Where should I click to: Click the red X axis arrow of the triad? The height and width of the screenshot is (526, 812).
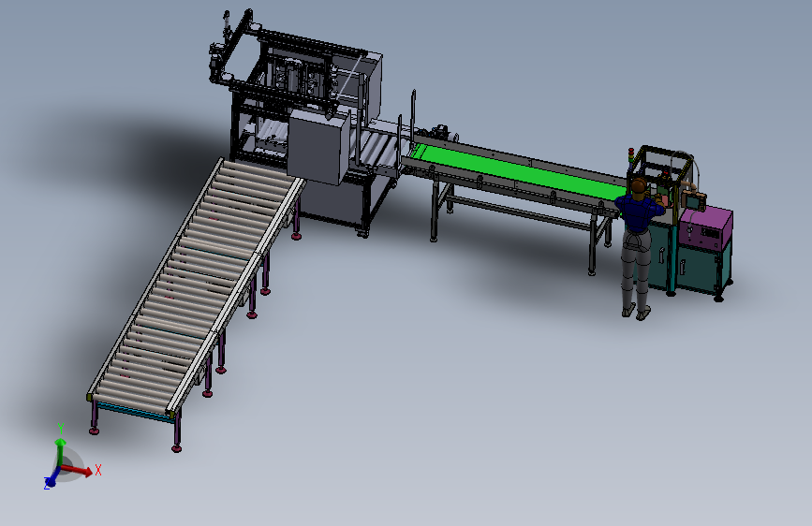pyautogui.click(x=77, y=469)
